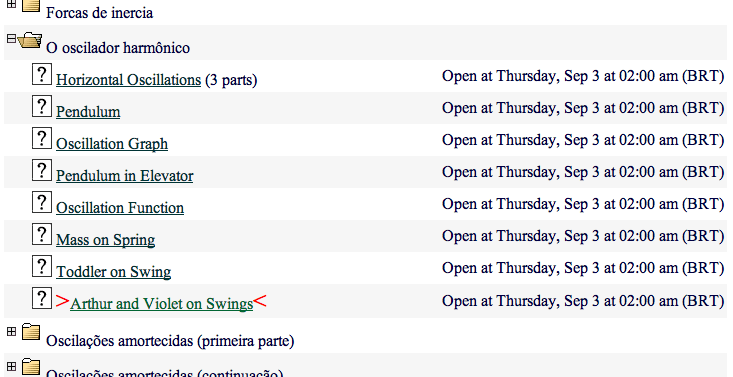Open the Arthur and Violet on Swings link
The height and width of the screenshot is (377, 733).
tap(161, 304)
